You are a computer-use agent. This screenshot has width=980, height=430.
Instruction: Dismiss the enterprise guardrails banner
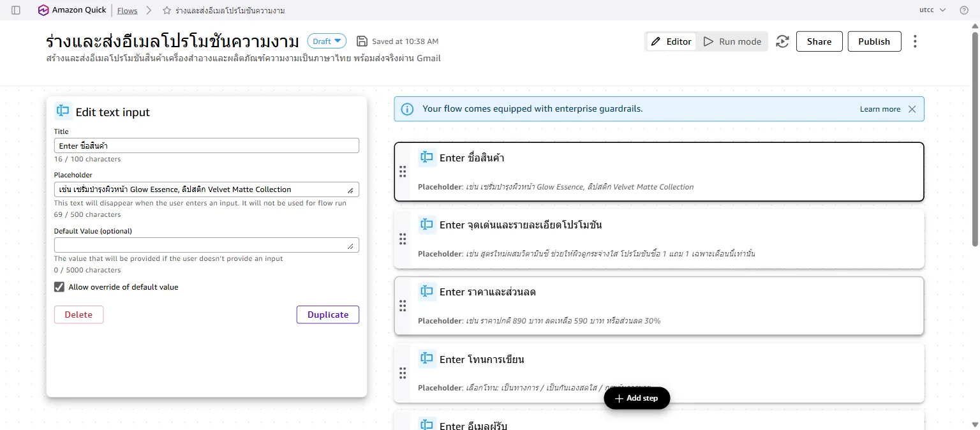(912, 109)
